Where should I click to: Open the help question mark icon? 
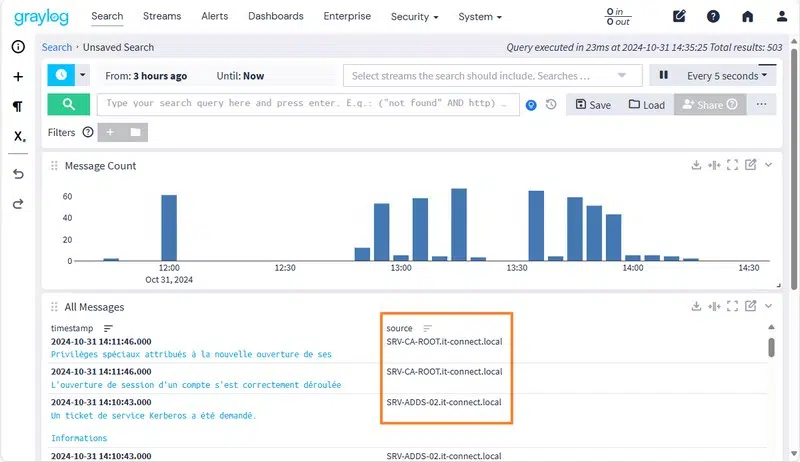coord(713,17)
